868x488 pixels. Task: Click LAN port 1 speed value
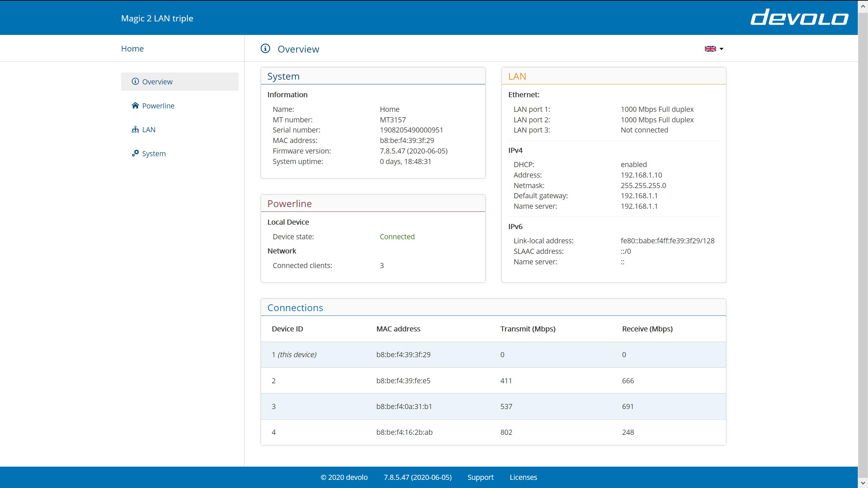657,109
